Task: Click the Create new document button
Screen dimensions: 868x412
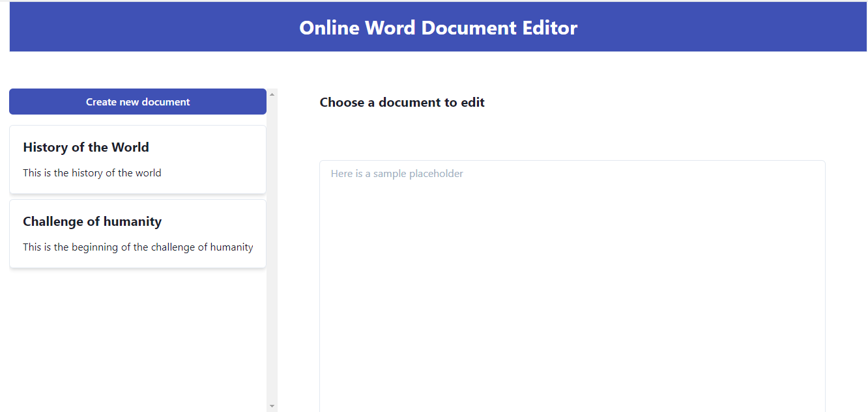Action: pyautogui.click(x=137, y=102)
